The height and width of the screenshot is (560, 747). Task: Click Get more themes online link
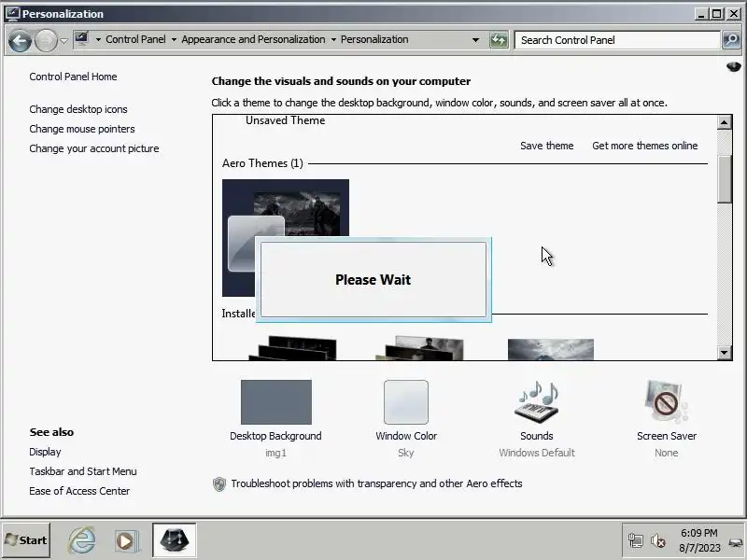click(645, 146)
